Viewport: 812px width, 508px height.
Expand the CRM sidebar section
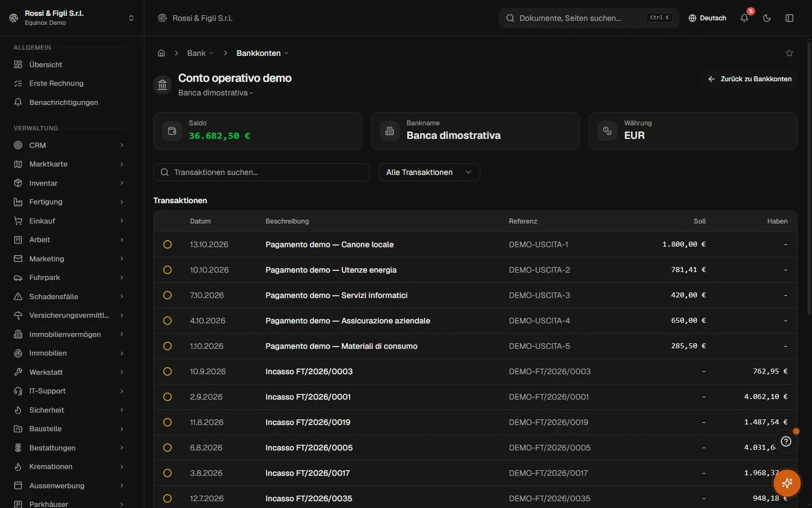pos(69,145)
